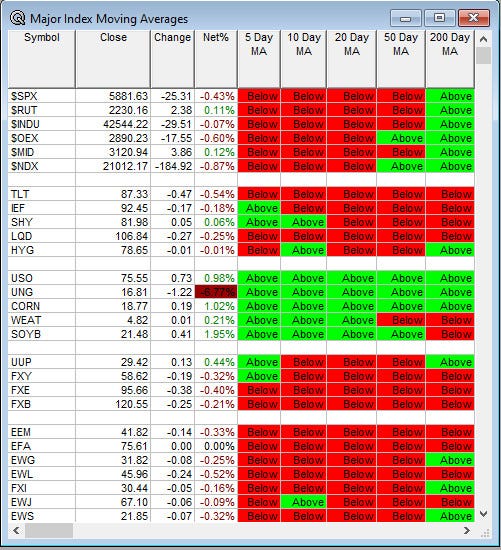Screen dimensions: 501x550
Task: Click the Change column header
Action: point(172,59)
